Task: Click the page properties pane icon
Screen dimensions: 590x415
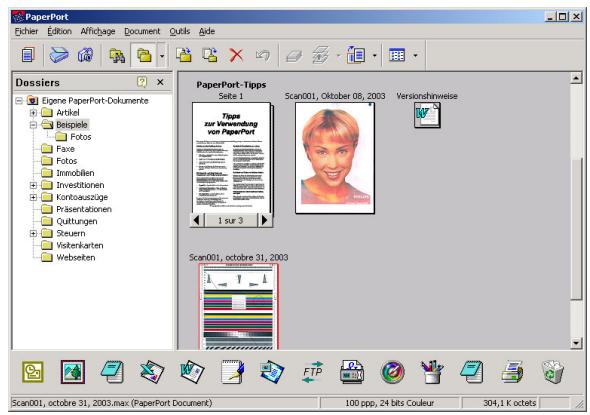Action: click(x=356, y=55)
